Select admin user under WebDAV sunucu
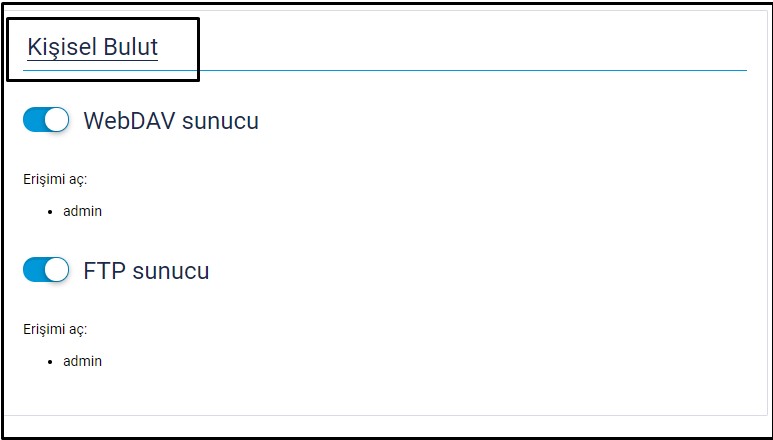Screen dimensions: 773x440 pyautogui.click(x=82, y=211)
